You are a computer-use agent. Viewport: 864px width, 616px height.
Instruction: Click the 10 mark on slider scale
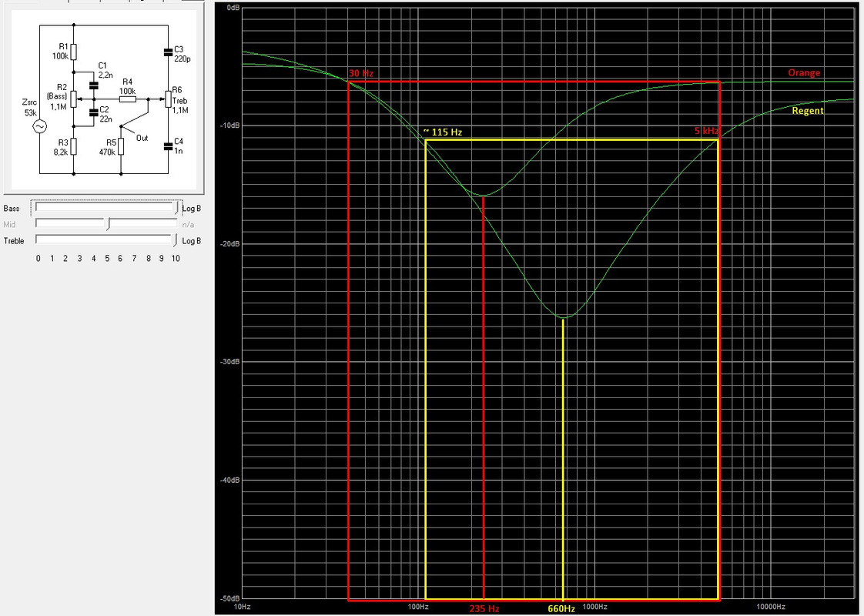(176, 259)
